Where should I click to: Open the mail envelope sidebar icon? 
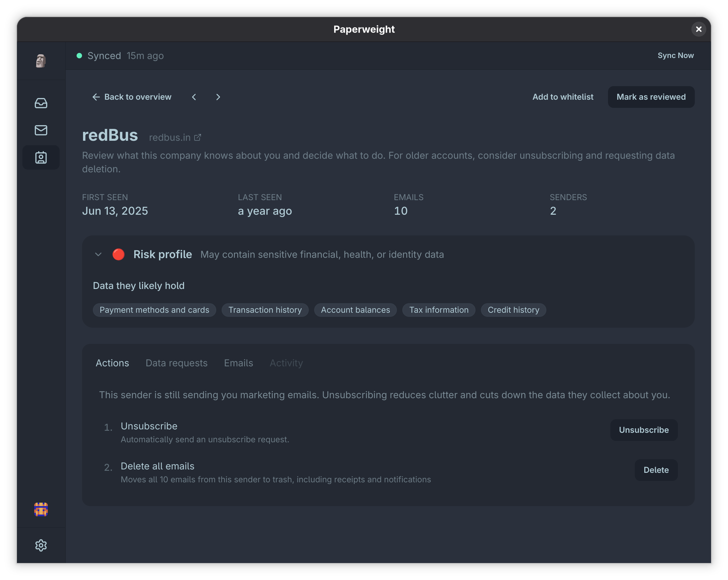41,130
